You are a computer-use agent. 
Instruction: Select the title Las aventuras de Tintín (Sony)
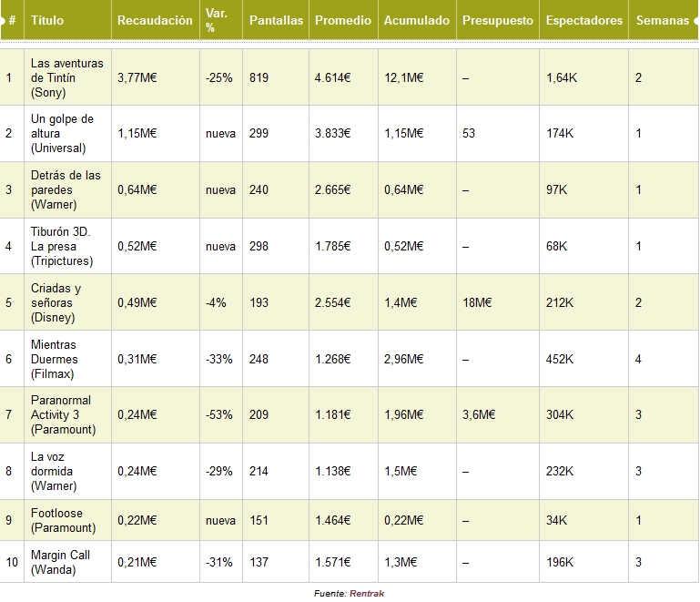point(67,77)
